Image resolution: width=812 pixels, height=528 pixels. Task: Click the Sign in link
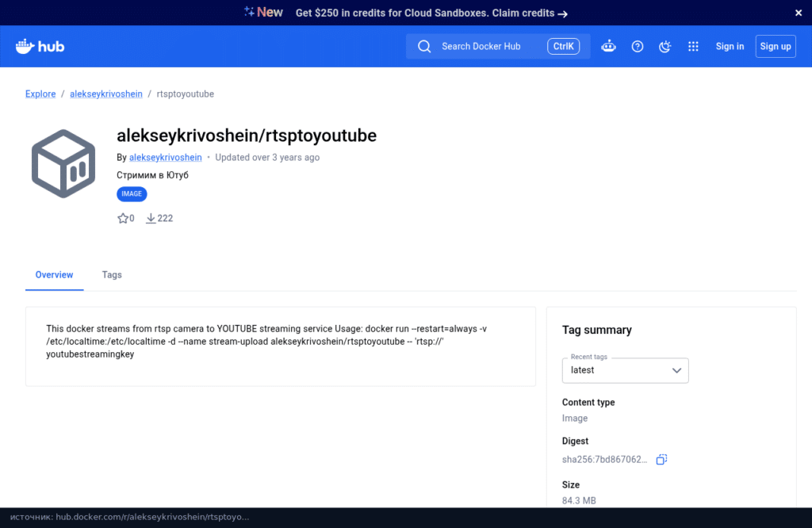click(x=730, y=47)
